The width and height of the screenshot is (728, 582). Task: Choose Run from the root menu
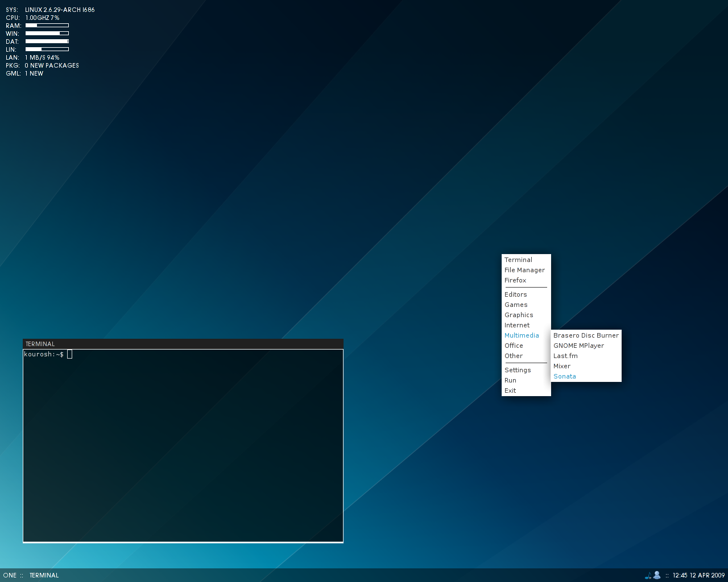click(x=526, y=380)
